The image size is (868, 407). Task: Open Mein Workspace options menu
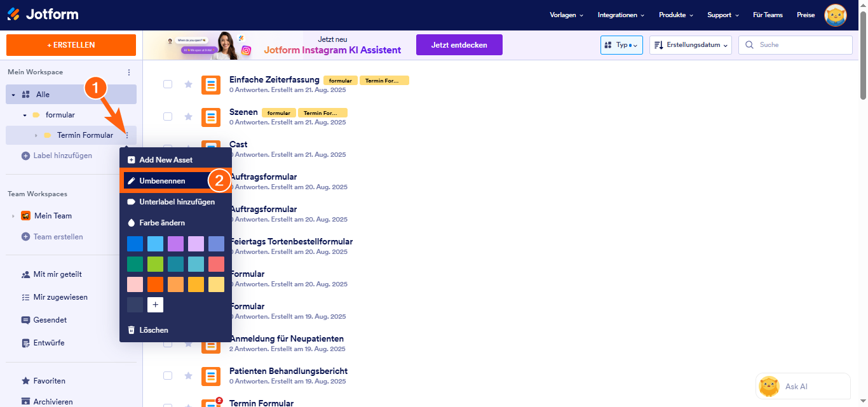[x=129, y=72]
